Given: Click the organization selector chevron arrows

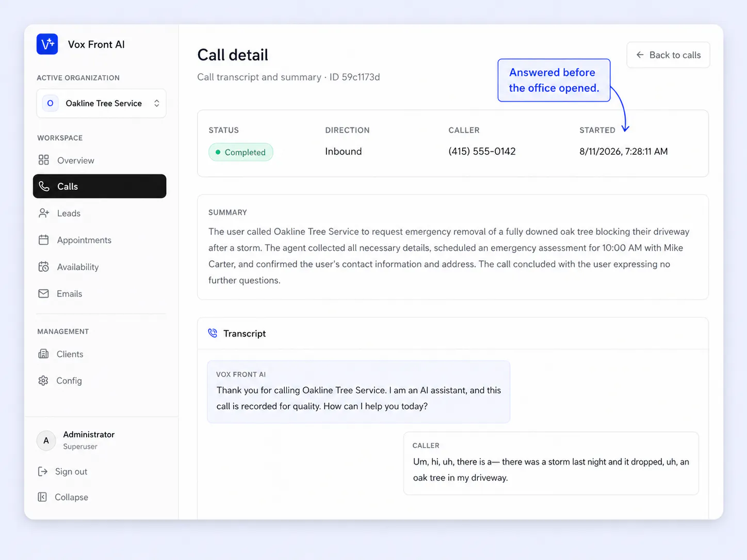Looking at the screenshot, I should tap(156, 103).
